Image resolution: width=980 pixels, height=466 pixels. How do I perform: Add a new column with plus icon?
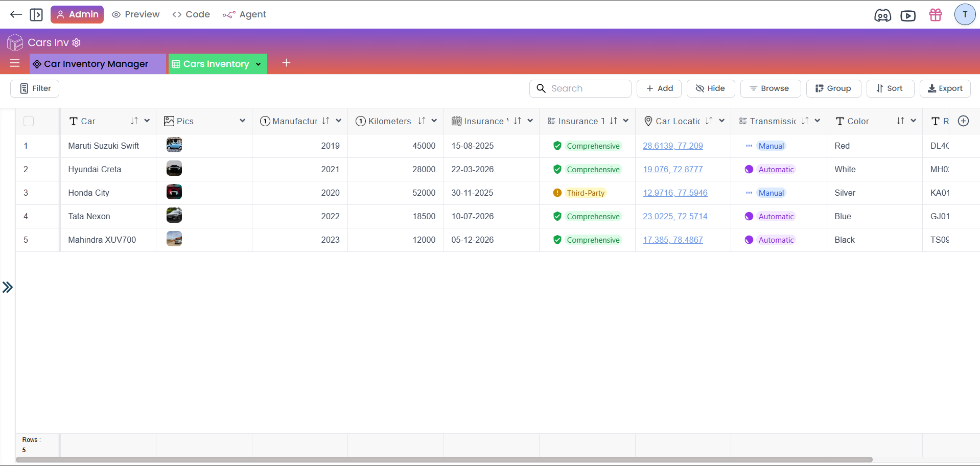pyautogui.click(x=963, y=121)
